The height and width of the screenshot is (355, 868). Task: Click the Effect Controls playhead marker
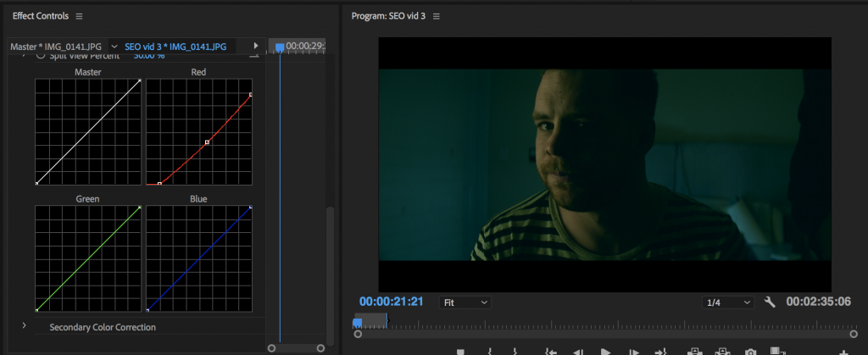280,48
